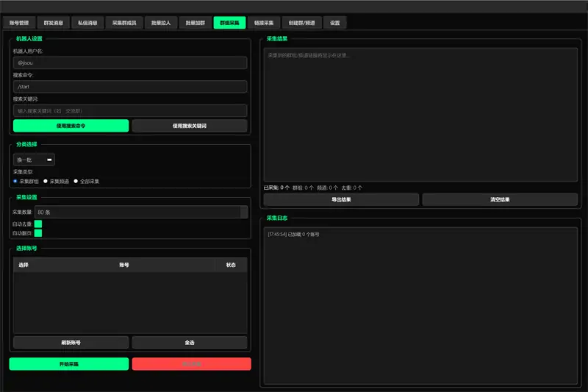
Task: Open the 换一批 category dropdown
Action: [x=34, y=160]
